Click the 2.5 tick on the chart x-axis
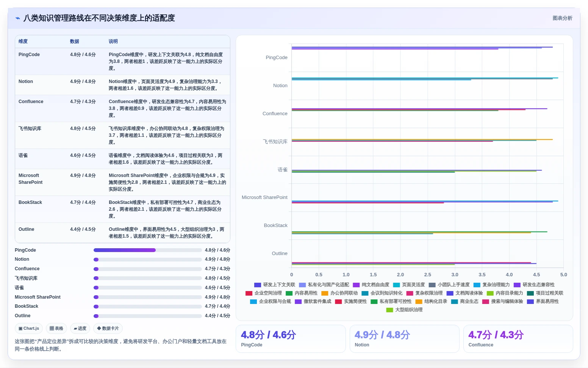 click(428, 275)
